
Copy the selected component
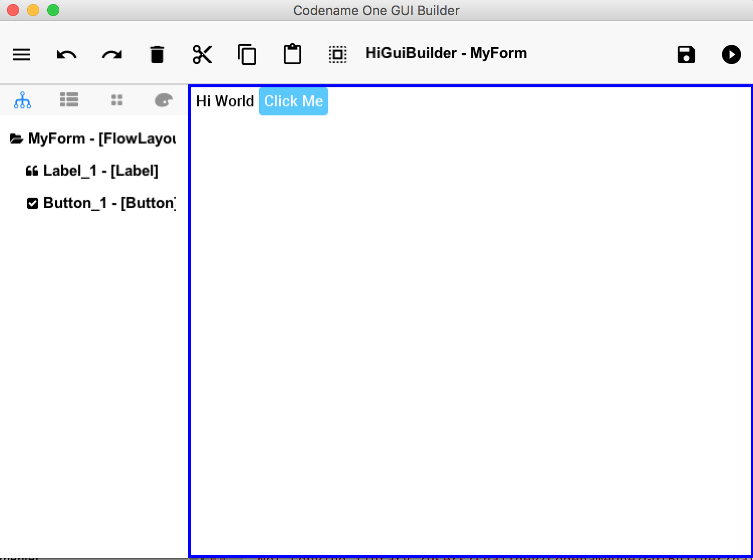247,54
